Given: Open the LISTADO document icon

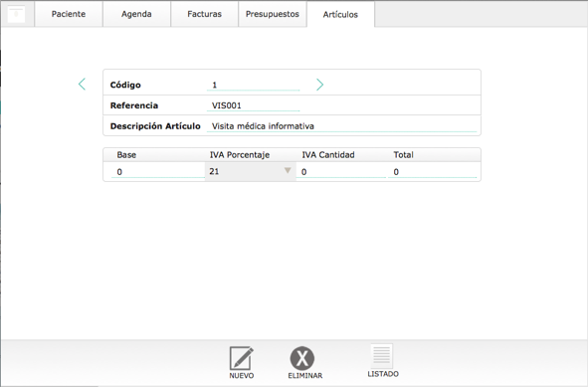Looking at the screenshot, I should (382, 356).
